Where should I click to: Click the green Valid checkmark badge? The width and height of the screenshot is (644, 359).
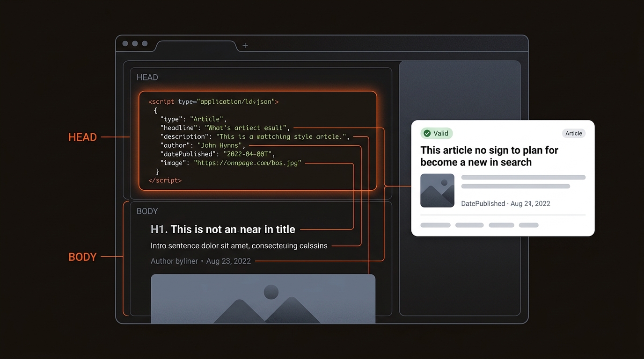(x=436, y=133)
